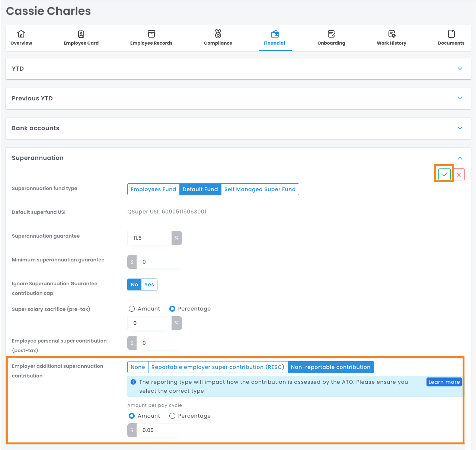The width and height of the screenshot is (476, 450).
Task: Click the Superannuation guarantee percentage field
Action: (x=149, y=238)
